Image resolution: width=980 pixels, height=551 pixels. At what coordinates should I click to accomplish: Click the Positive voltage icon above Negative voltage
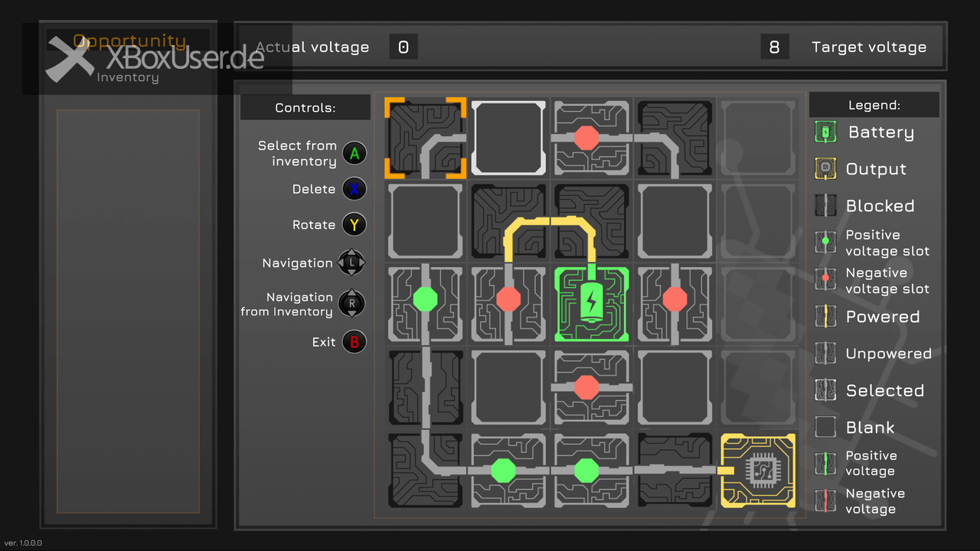click(825, 464)
